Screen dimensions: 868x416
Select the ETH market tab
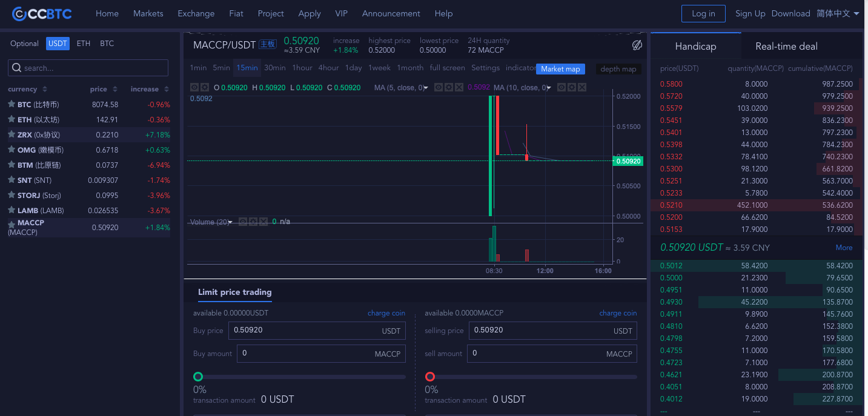coord(84,44)
